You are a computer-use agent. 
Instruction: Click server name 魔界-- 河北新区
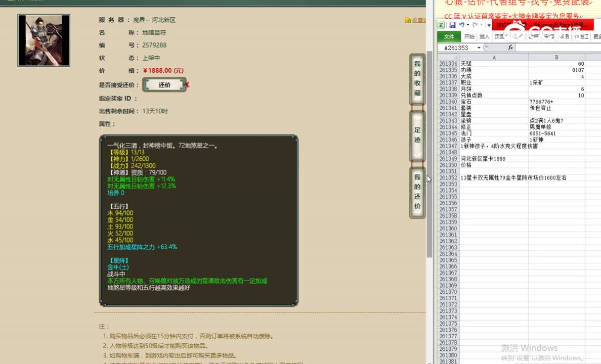[154, 20]
